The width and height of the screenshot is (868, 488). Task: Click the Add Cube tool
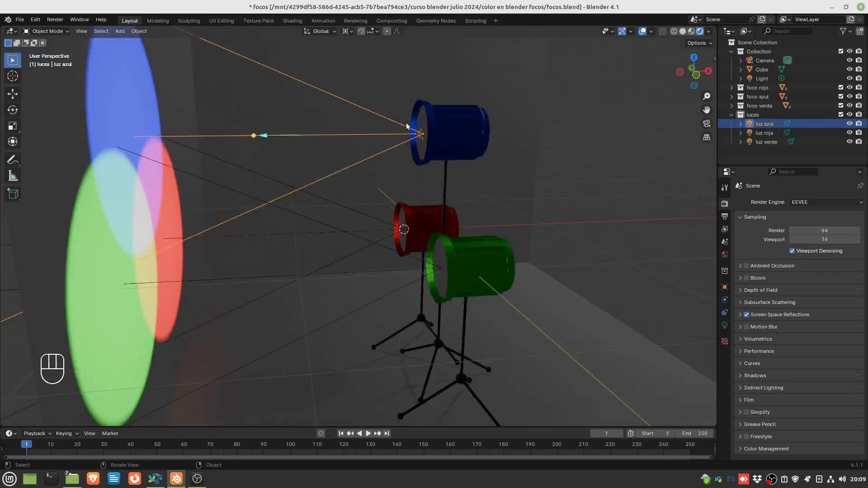(x=13, y=194)
